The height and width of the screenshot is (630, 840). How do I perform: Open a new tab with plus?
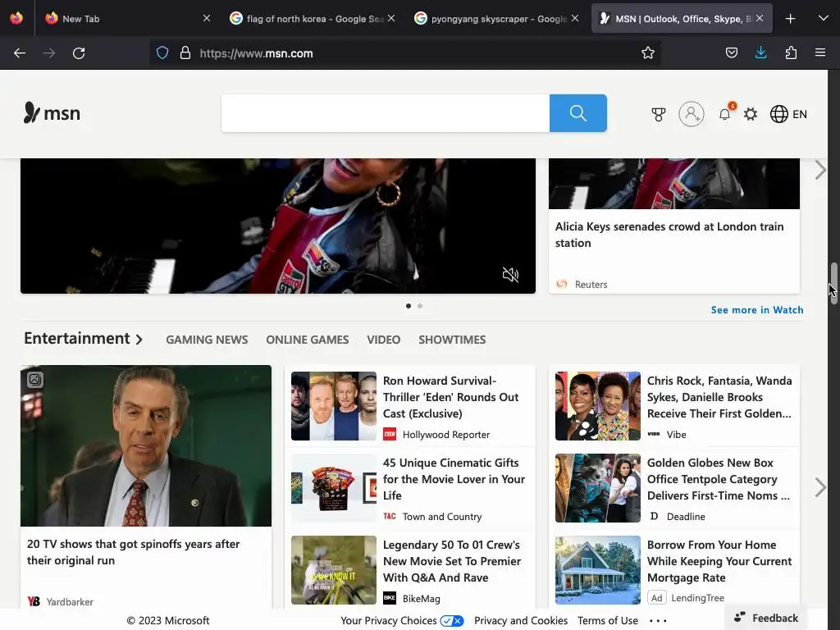point(790,19)
